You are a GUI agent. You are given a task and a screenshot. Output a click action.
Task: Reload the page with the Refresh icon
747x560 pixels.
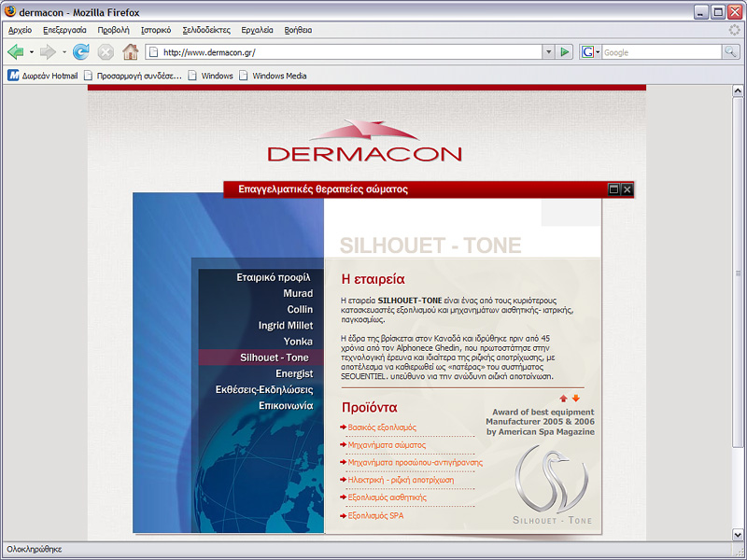point(81,52)
